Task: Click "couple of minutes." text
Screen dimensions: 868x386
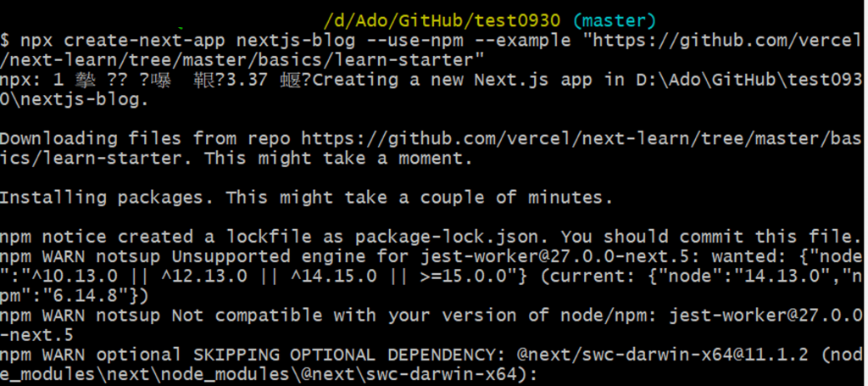Action: [516, 198]
